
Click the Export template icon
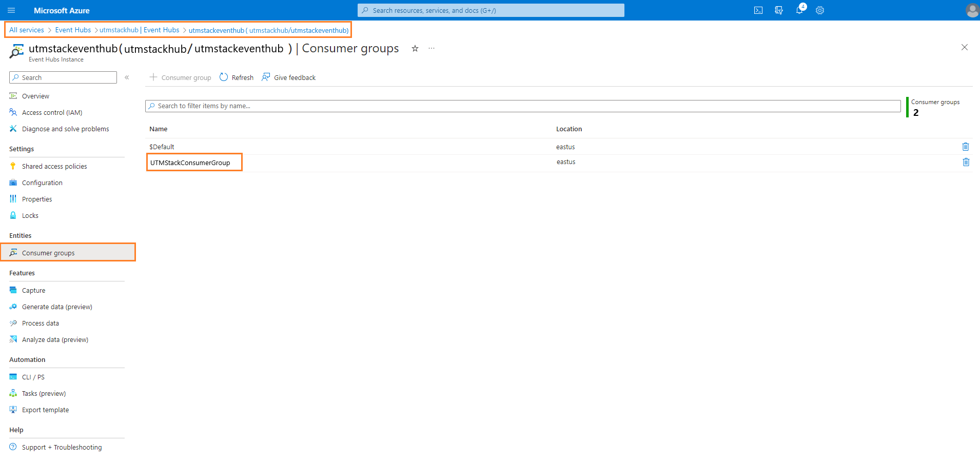pyautogui.click(x=13, y=410)
